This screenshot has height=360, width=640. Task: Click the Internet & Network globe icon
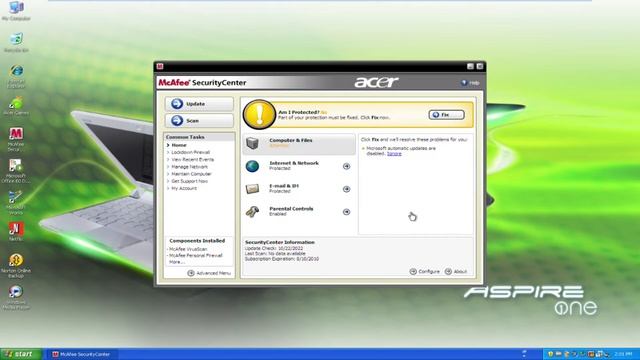click(252, 166)
